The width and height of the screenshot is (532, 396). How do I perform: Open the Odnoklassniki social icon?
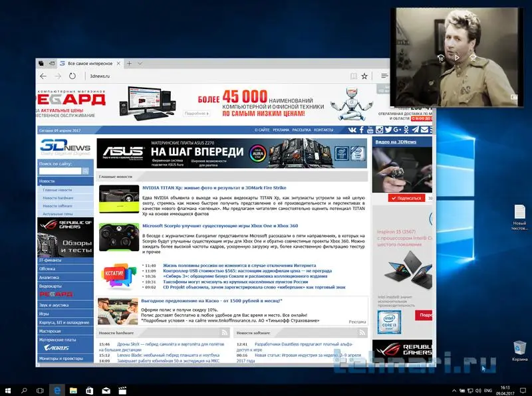pyautogui.click(x=406, y=130)
